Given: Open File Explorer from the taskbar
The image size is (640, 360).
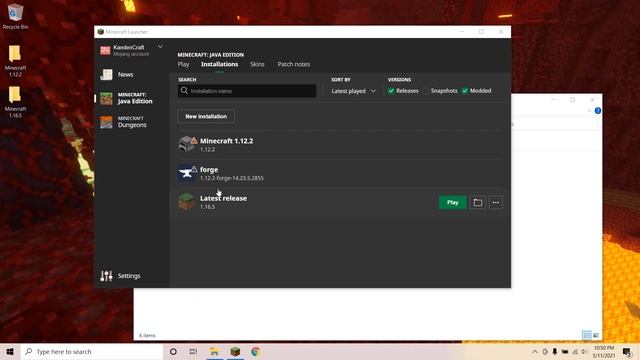Looking at the screenshot, I should [214, 351].
